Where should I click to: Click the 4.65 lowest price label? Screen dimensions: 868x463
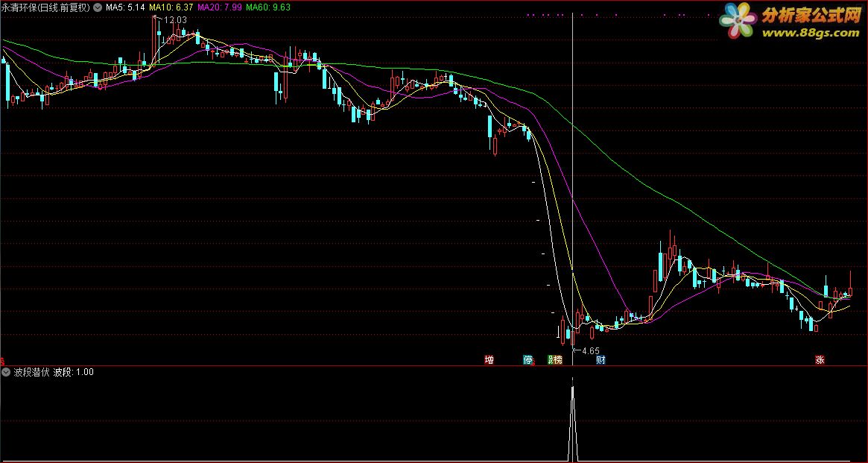pyautogui.click(x=591, y=350)
